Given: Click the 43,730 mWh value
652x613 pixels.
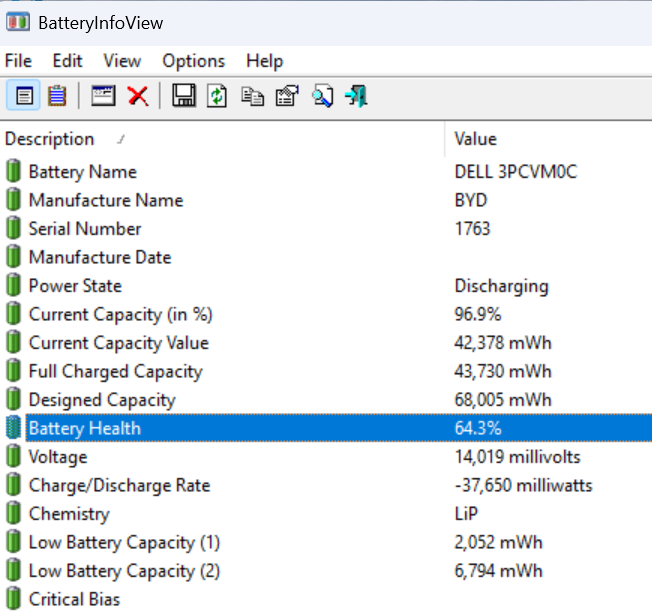Looking at the screenshot, I should click(x=503, y=371).
